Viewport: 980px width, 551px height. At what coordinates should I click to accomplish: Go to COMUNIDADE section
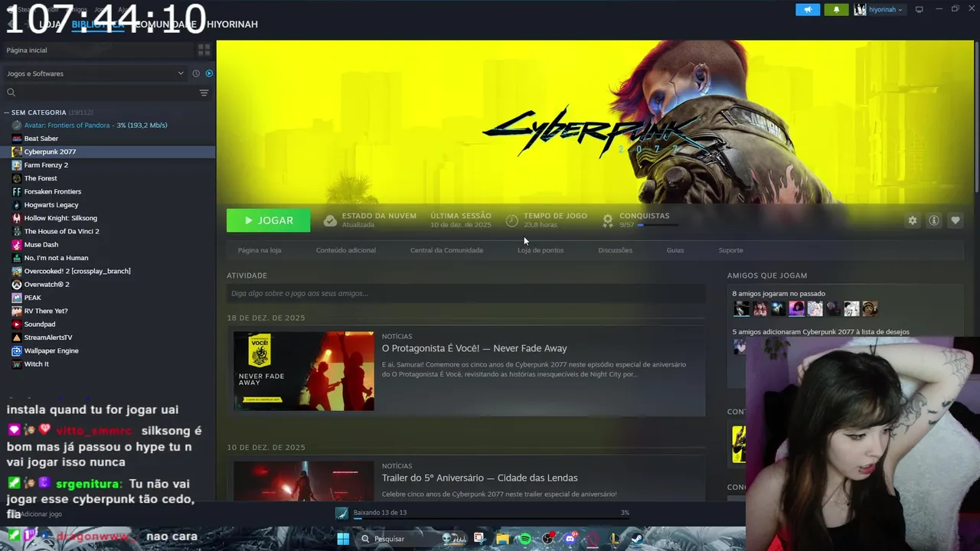click(x=165, y=24)
